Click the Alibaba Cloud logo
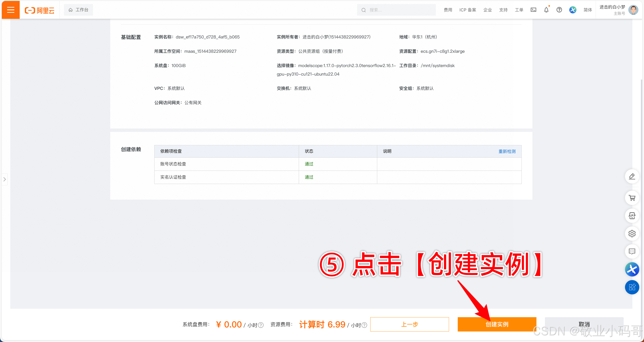 click(x=39, y=10)
